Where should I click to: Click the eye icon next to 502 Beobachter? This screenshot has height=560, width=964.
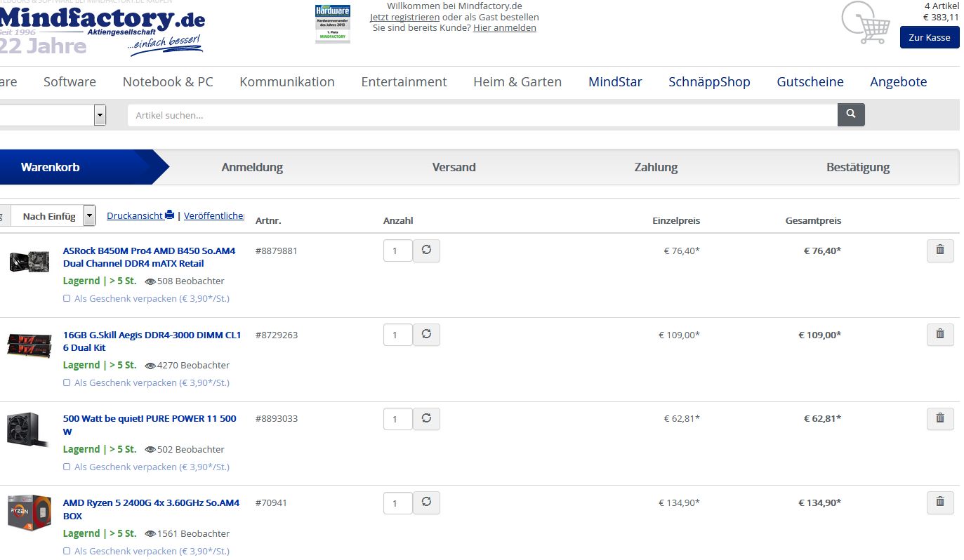point(150,450)
